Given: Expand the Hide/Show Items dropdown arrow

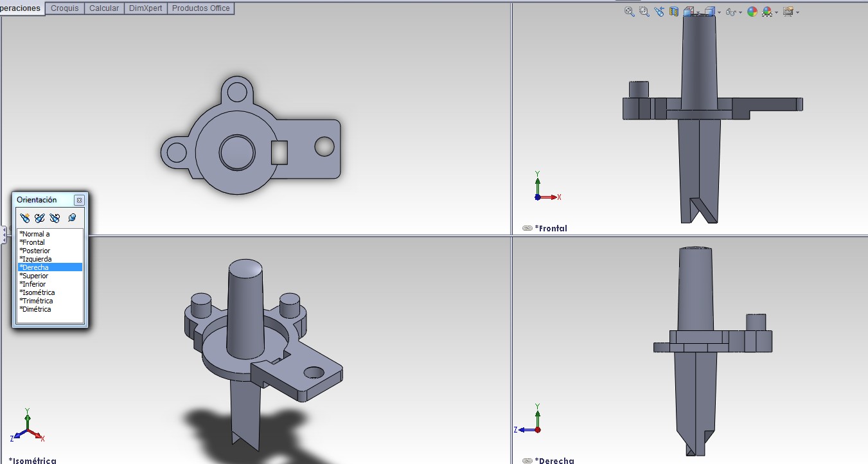Looking at the screenshot, I should click(x=740, y=12).
